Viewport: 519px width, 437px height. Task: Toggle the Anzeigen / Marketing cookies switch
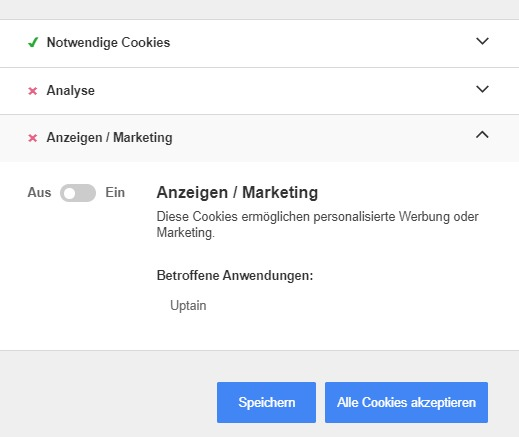(78, 193)
